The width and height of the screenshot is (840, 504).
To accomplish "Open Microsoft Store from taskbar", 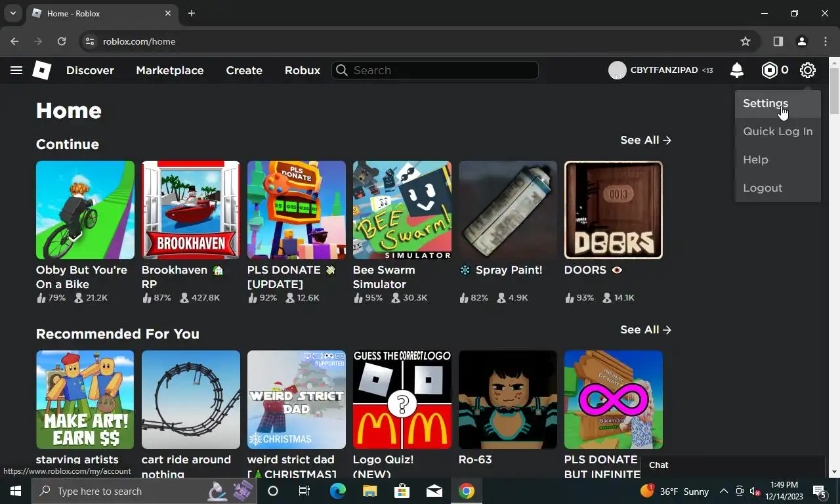I will pos(402,491).
